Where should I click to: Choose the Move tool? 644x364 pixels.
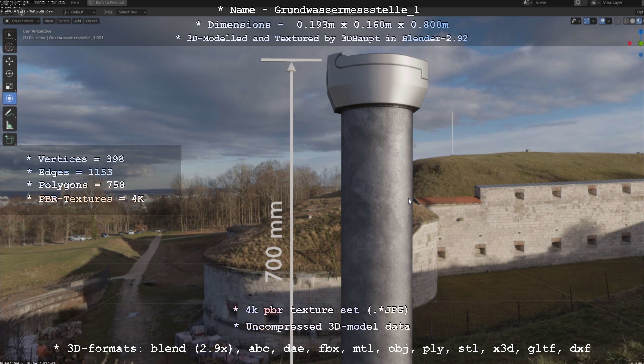(x=9, y=61)
